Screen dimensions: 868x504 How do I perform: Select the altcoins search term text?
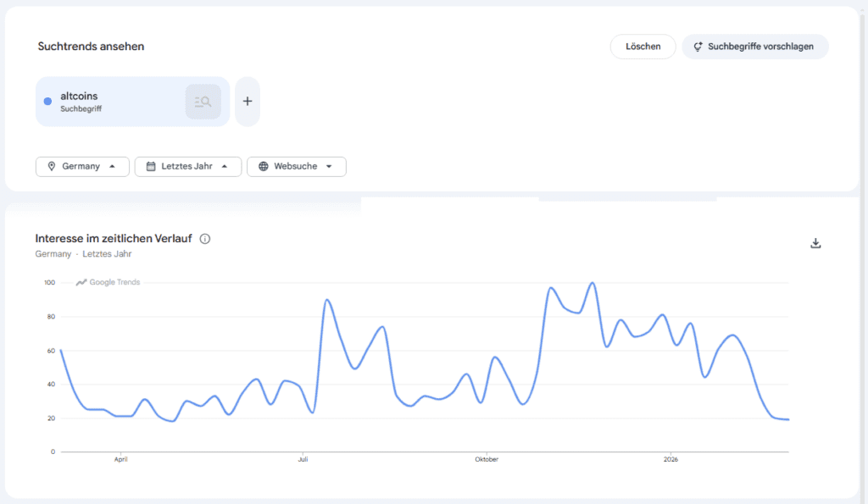(79, 97)
